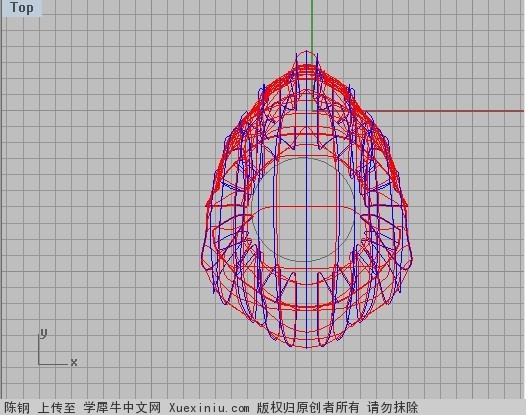
Task: Click the corner of the world axis icon
Action: point(39,364)
